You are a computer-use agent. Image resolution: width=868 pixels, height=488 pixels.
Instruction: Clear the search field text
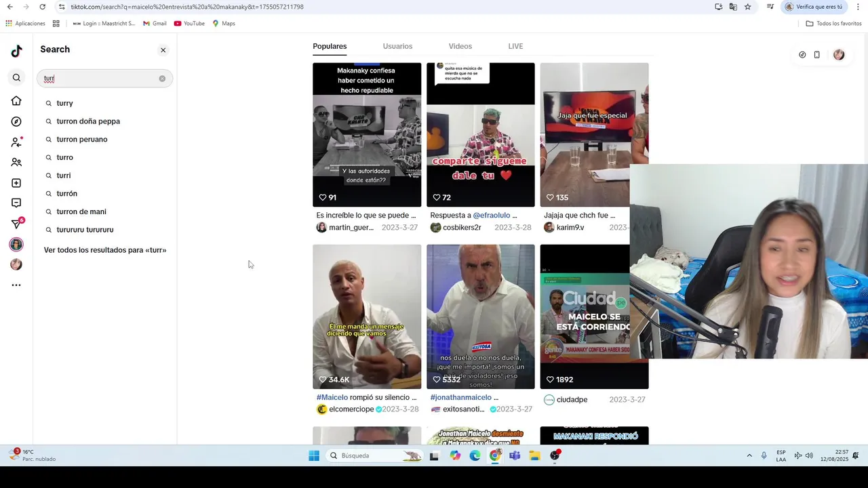162,79
